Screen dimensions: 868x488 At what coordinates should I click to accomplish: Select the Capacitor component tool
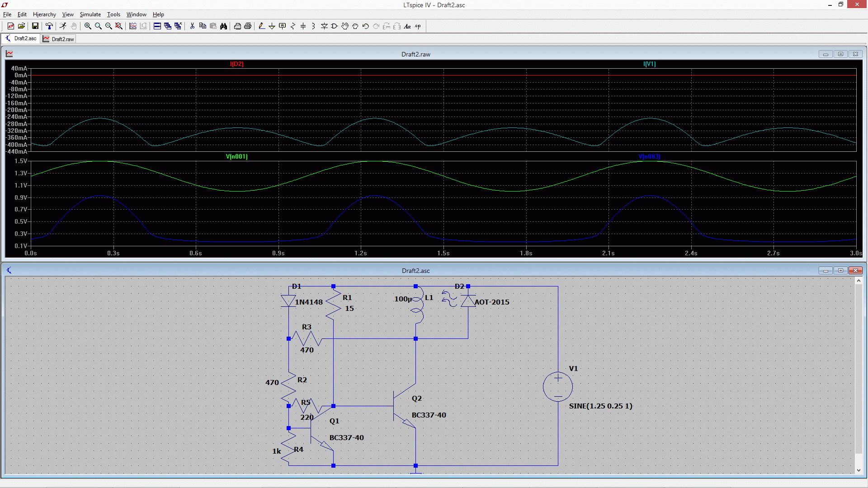(303, 26)
